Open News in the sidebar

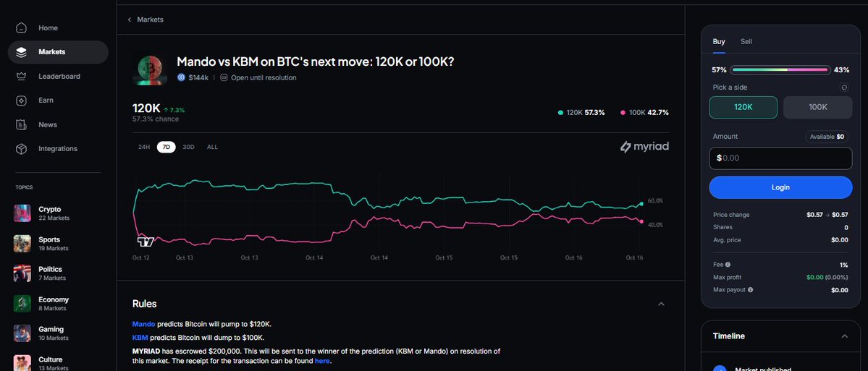click(58, 125)
